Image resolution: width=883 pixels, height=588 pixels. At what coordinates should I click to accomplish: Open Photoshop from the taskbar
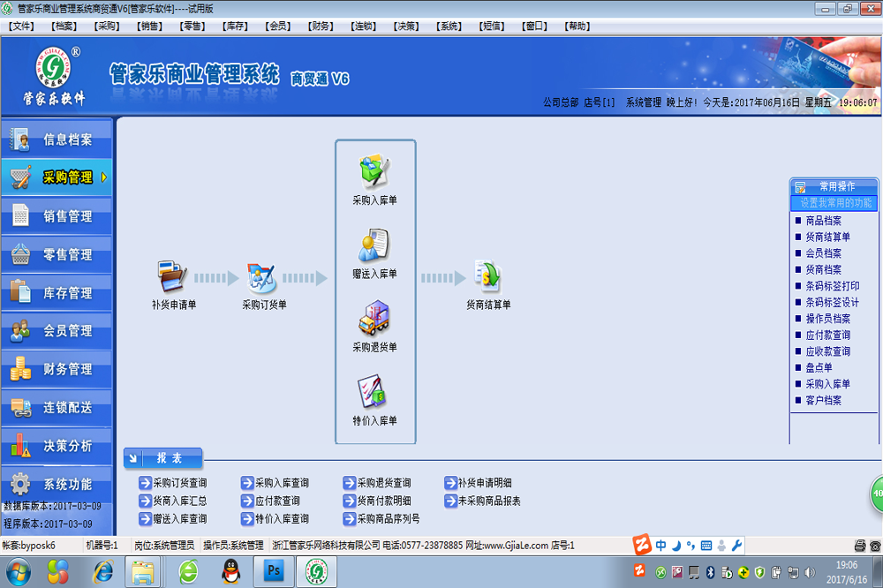pos(274,572)
